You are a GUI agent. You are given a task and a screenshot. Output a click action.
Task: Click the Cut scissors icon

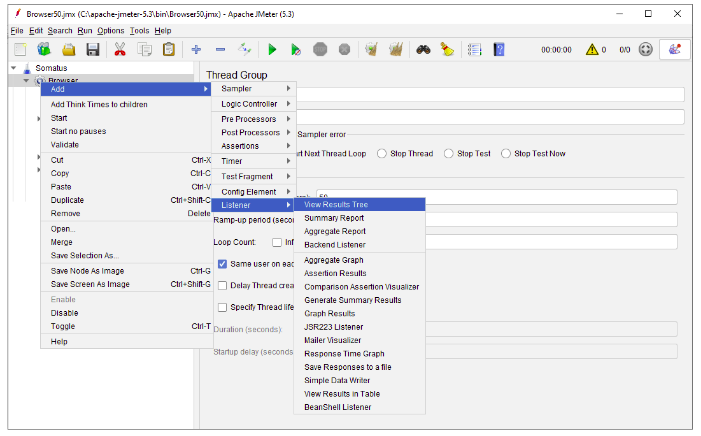click(x=120, y=49)
